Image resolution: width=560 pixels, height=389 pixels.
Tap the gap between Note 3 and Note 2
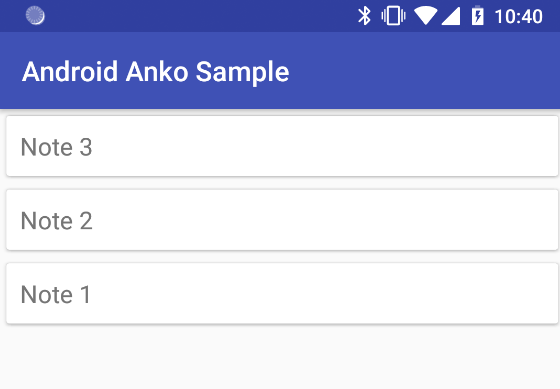coord(280,183)
